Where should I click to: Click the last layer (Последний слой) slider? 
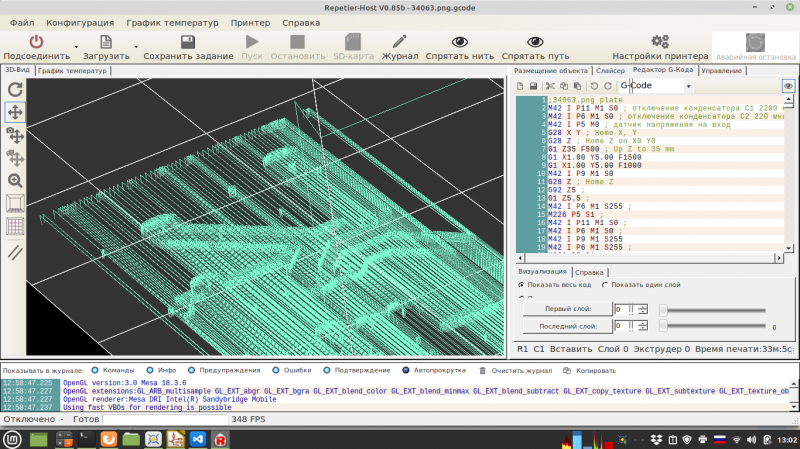[665, 326]
